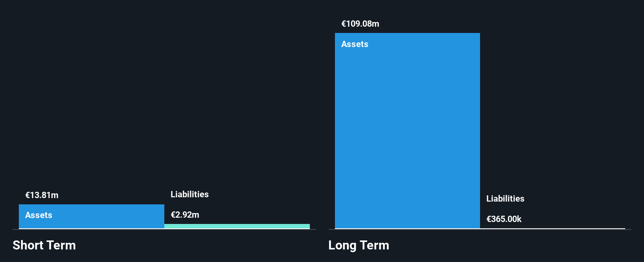Select the €109.08m value label
Image resolution: width=644 pixels, height=262 pixels.
coord(360,24)
